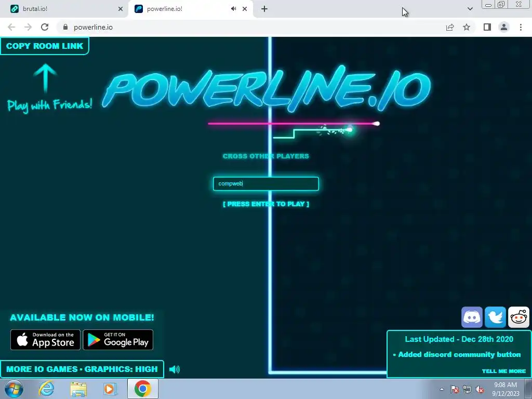This screenshot has height=399, width=532.
Task: Click the Get it on Google Play badge
Action: pos(118,340)
